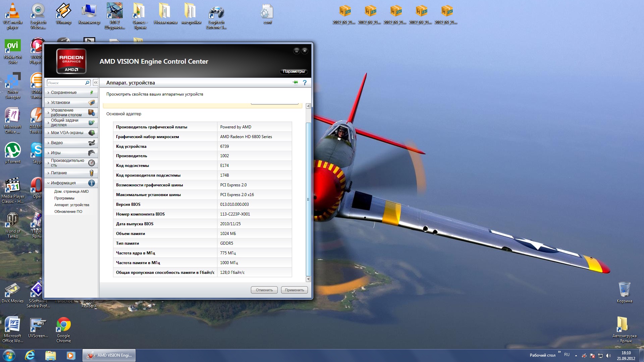The image size is (644, 362).
Task: Select Программы under Информация
Action: pos(64,198)
